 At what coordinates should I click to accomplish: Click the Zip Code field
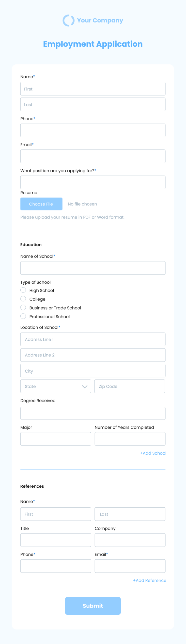[x=130, y=386]
